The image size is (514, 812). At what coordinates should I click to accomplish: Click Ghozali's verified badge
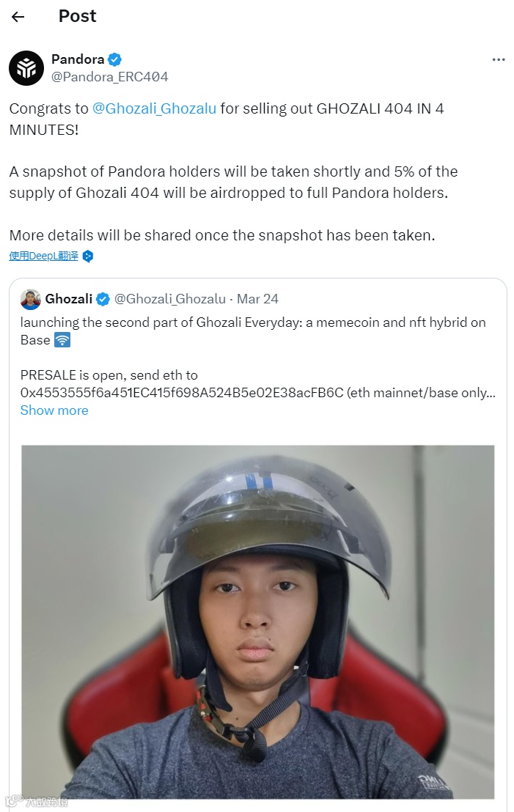pos(103,299)
